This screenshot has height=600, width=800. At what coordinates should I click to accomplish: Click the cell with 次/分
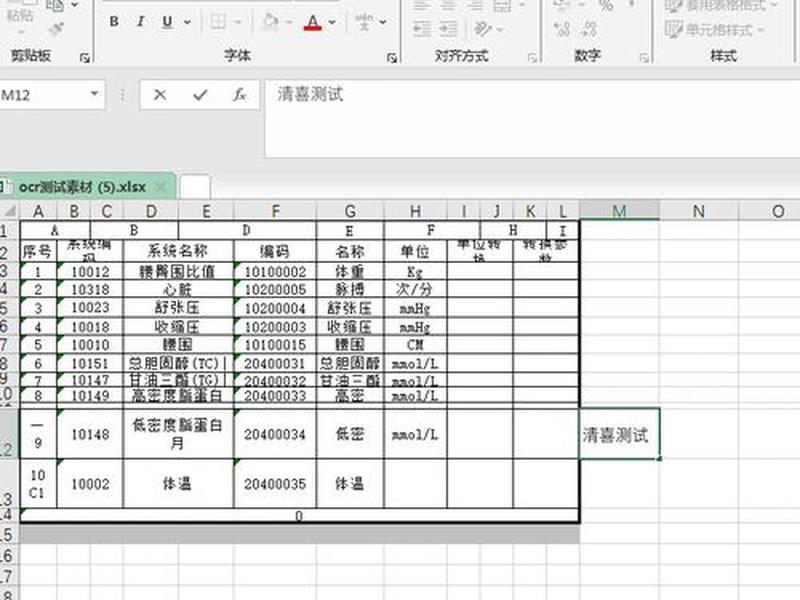tap(415, 289)
